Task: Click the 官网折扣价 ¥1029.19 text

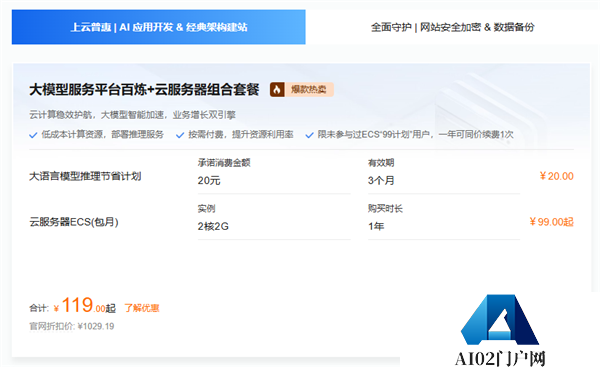Action: point(72,326)
